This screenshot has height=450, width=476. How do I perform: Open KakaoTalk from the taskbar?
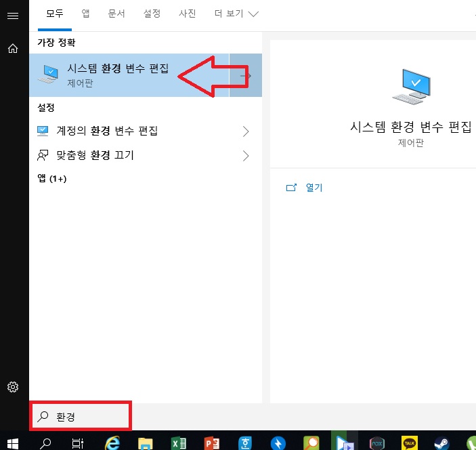click(x=410, y=443)
